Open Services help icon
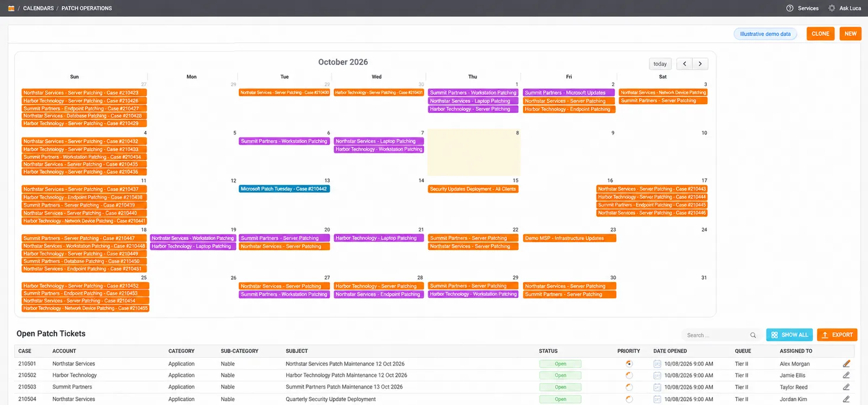 [790, 8]
